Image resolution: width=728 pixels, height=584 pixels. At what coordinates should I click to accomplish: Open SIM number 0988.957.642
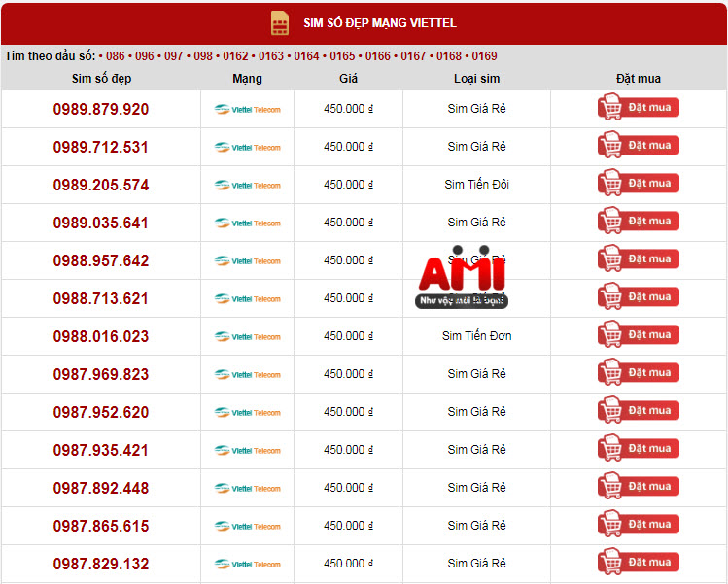click(101, 260)
